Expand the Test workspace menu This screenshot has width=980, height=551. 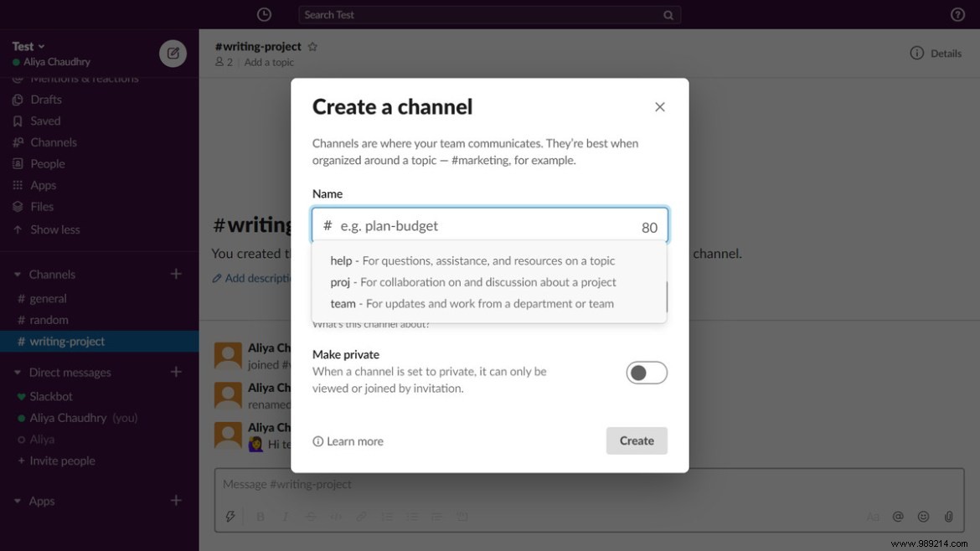28,46
